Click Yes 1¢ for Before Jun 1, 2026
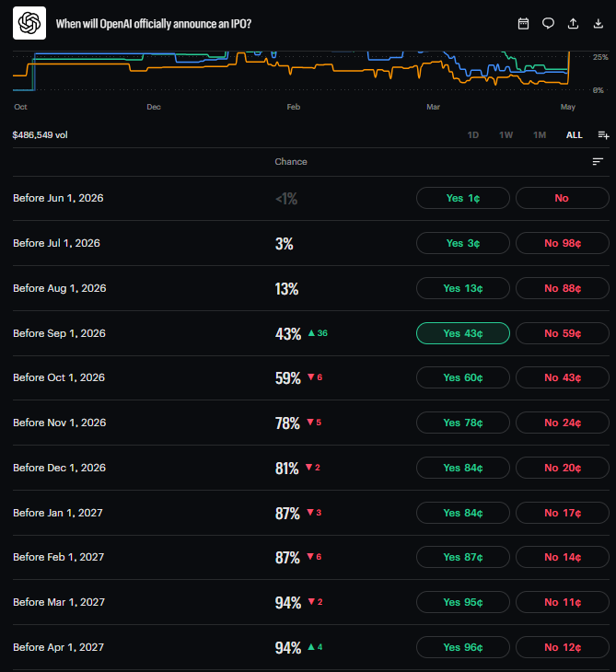Image resolution: width=616 pixels, height=672 pixels. pyautogui.click(x=463, y=198)
